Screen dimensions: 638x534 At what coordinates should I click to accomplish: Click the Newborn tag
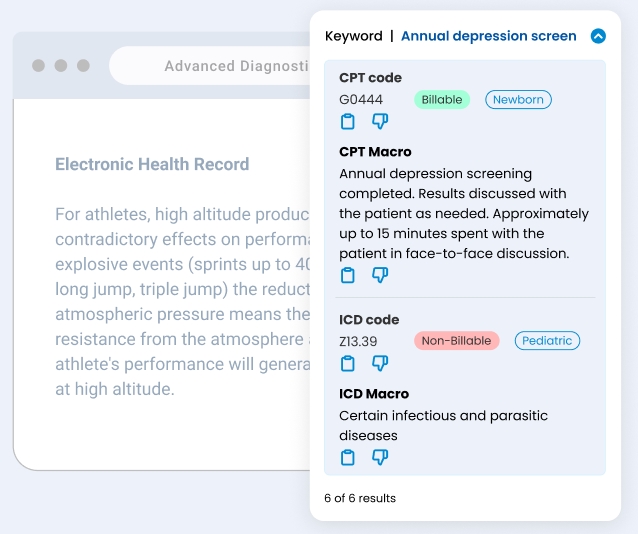[x=518, y=100]
